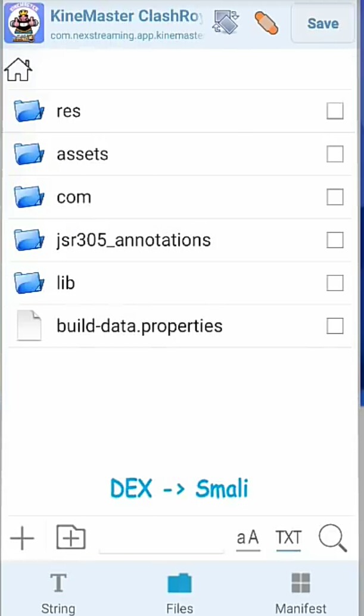Check the res folder checkbox
Image resolution: width=364 pixels, height=616 pixels.
tap(335, 111)
